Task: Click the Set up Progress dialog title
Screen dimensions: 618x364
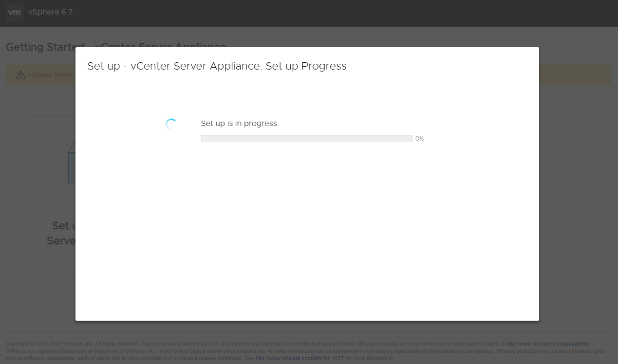Action: coord(217,66)
